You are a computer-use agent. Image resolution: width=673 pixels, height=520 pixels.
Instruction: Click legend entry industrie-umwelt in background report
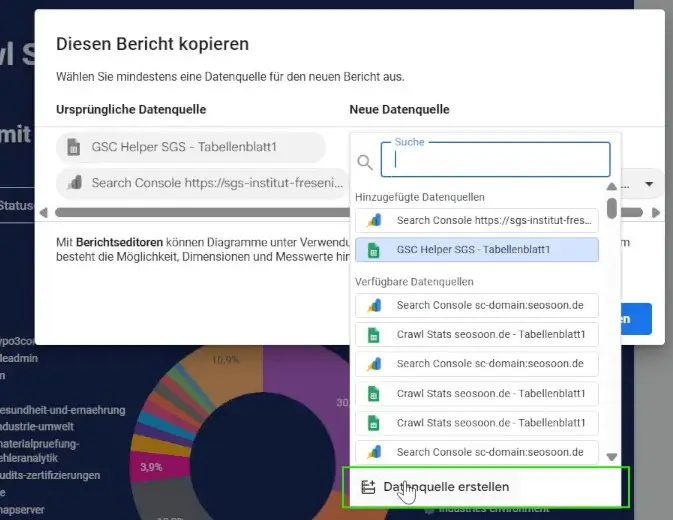point(36,427)
